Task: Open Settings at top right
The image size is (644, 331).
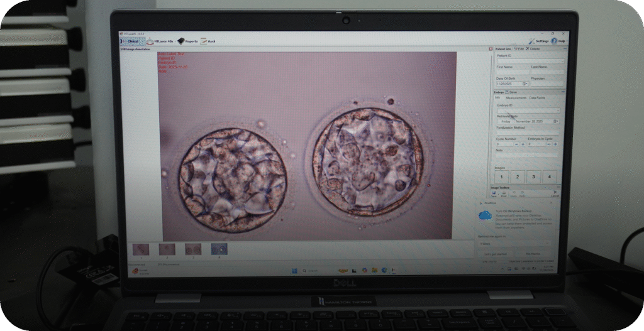Action: pyautogui.click(x=538, y=41)
